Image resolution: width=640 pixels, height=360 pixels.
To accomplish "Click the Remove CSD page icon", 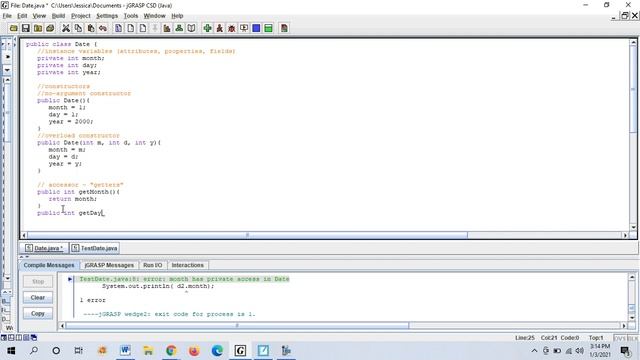I will [x=131, y=28].
